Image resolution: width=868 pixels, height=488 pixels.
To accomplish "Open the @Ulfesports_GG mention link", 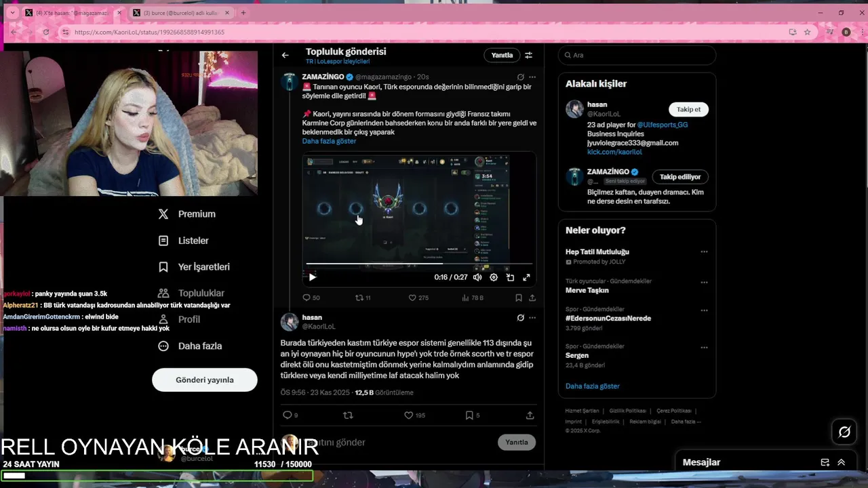I will point(663,125).
